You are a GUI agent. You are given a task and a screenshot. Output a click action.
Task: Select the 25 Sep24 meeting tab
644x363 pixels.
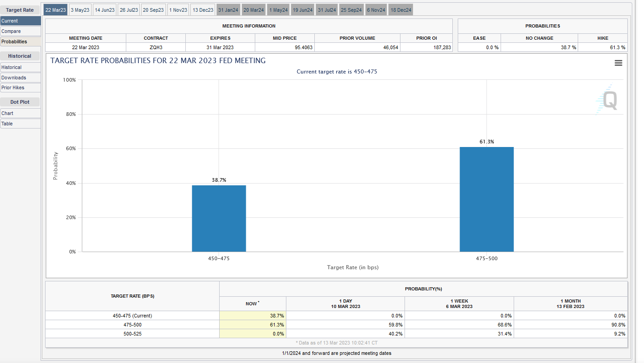click(x=351, y=10)
